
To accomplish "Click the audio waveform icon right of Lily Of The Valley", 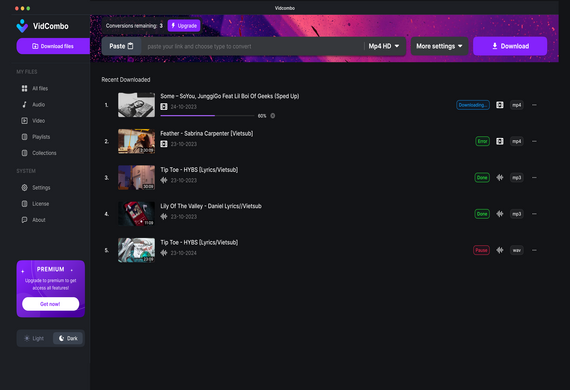I will [500, 214].
